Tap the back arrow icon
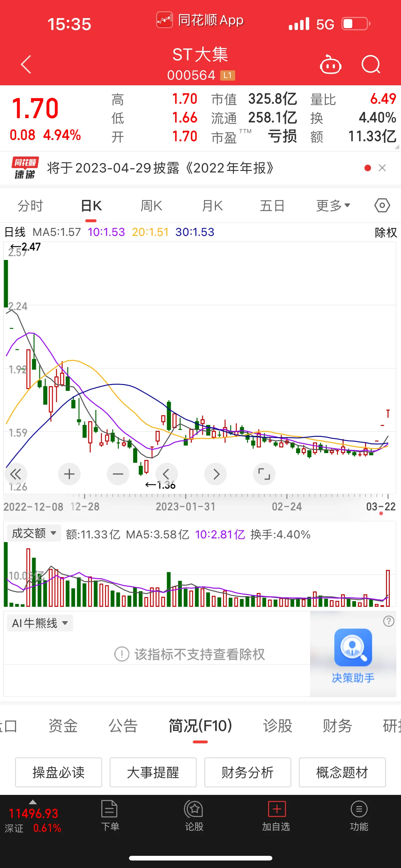Image resolution: width=401 pixels, height=868 pixels. [x=26, y=64]
